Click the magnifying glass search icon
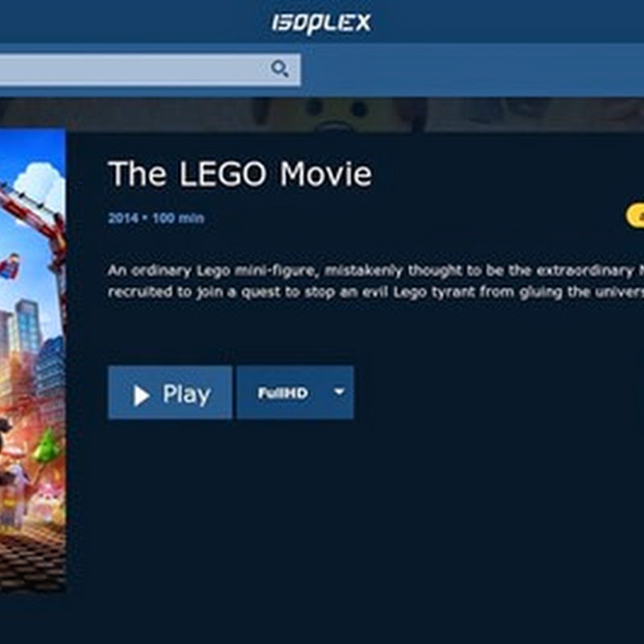Screen dimensions: 644x644 point(279,68)
